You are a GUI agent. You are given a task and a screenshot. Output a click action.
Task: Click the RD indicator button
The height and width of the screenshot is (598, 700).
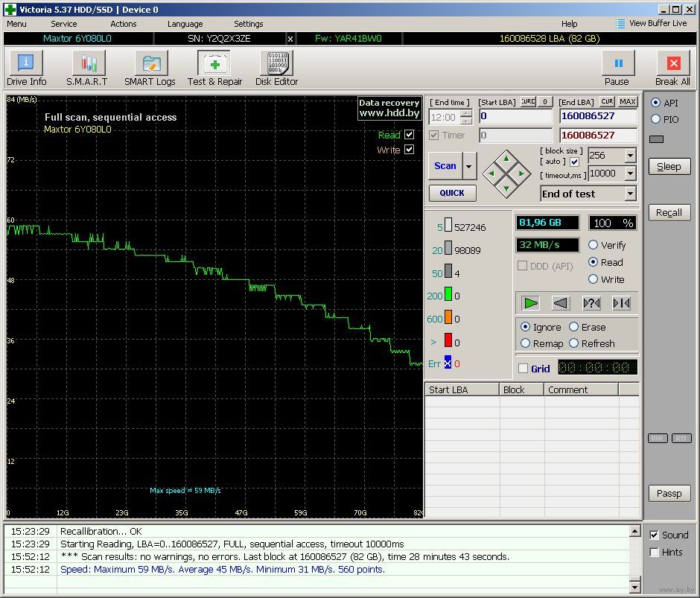[681, 438]
